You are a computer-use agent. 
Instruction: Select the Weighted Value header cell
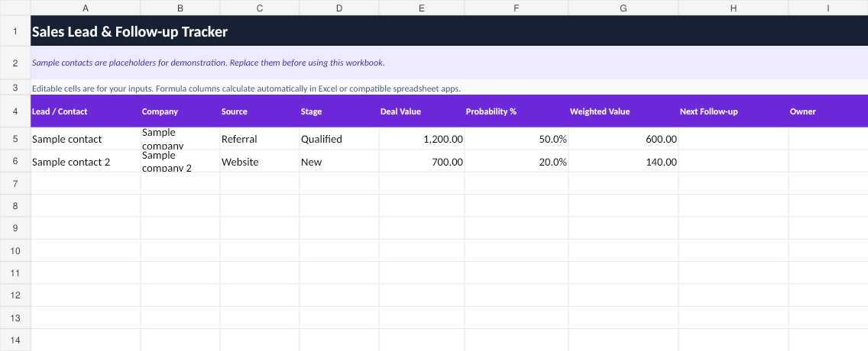623,111
